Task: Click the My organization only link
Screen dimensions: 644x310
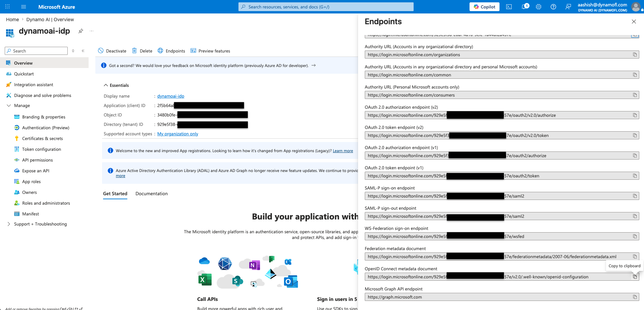Action: (x=178, y=134)
